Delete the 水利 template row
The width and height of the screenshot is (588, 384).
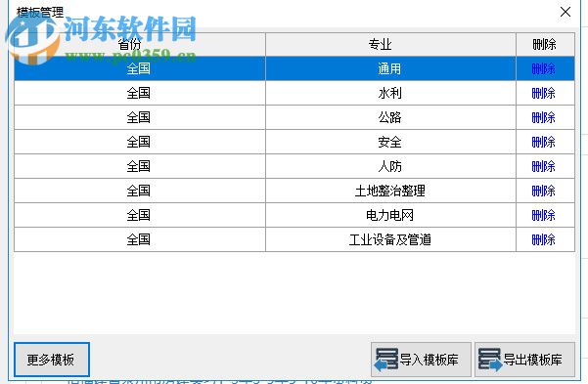click(543, 93)
